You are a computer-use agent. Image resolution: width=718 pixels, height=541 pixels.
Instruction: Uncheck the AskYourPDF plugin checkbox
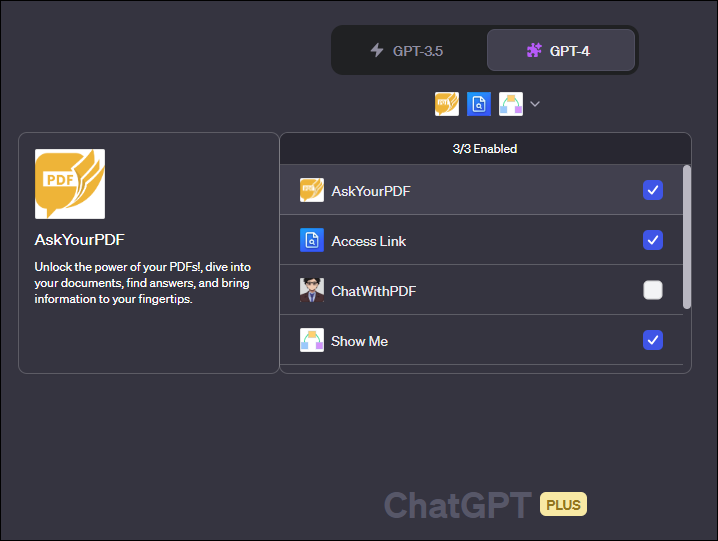pos(653,190)
